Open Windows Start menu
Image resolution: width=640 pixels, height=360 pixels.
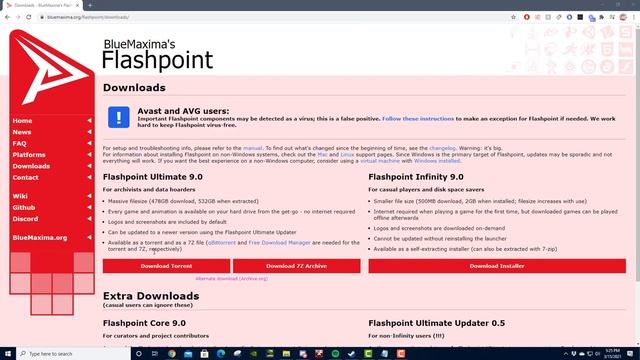click(8, 353)
